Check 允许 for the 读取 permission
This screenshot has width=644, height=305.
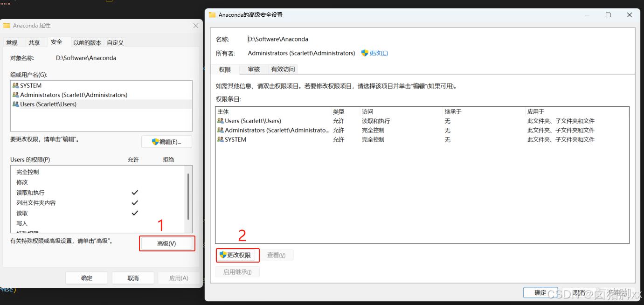[x=135, y=213]
